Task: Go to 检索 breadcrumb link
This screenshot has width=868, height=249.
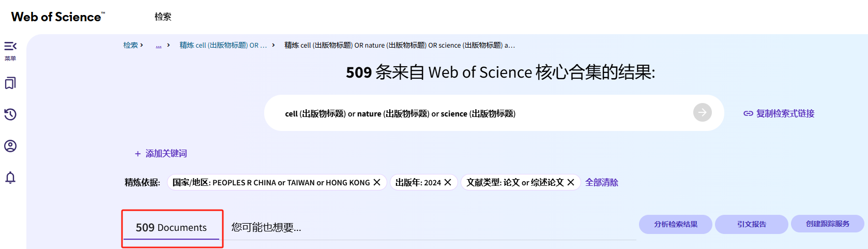Action: tap(130, 45)
